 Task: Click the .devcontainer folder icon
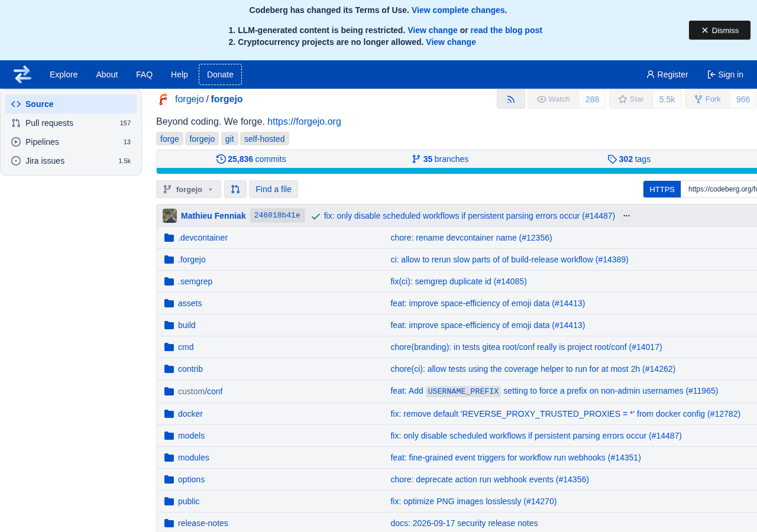pos(169,238)
